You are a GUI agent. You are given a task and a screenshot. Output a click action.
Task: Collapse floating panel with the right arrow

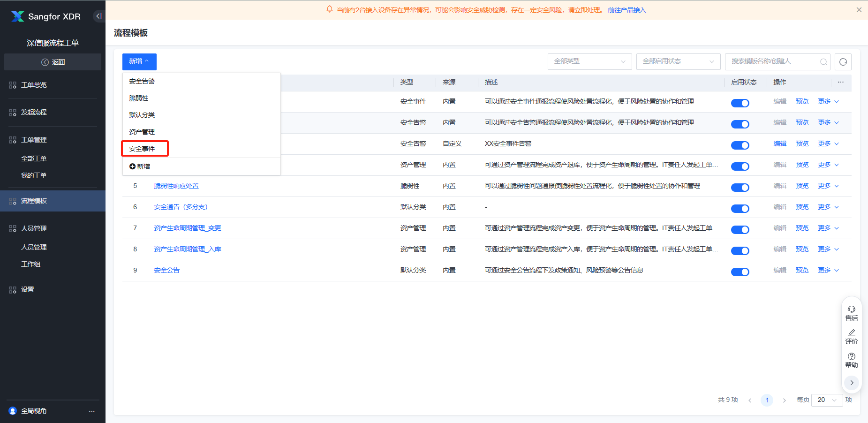point(851,383)
